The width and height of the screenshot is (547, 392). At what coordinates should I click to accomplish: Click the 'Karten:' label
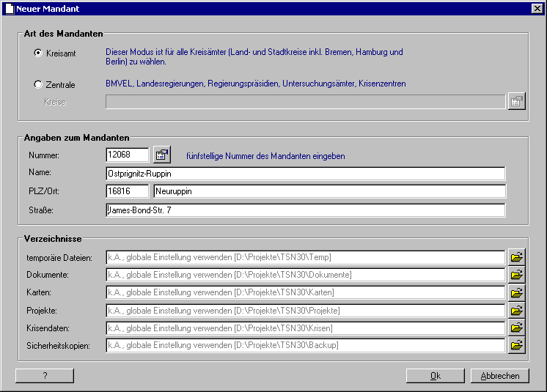(x=39, y=292)
